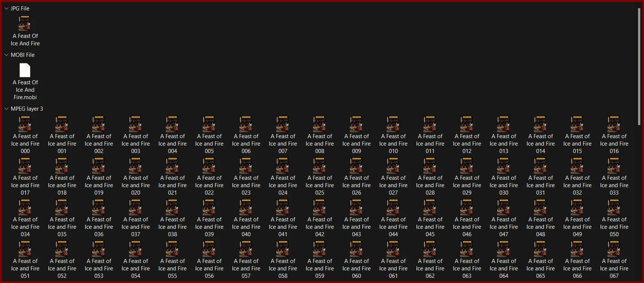The image size is (644, 283).
Task: Click the file name A Feast of Ice and Fire 011
Action: point(430,144)
